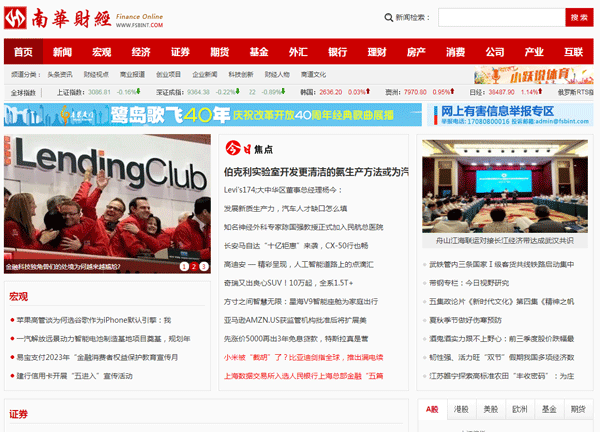Click the 财经人物 channel link
Image resolution: width=600 pixels, height=432 pixels.
pos(277,75)
